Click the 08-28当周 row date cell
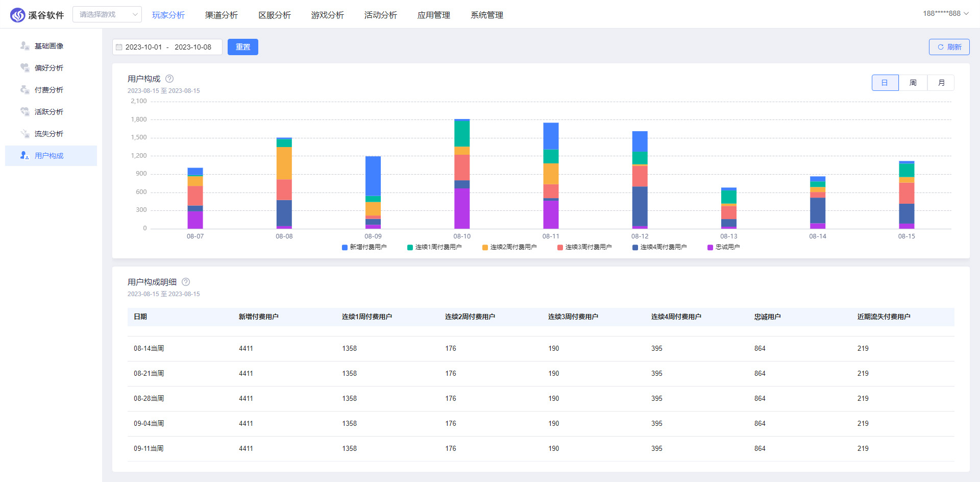This screenshot has width=980, height=482. pyautogui.click(x=149, y=398)
